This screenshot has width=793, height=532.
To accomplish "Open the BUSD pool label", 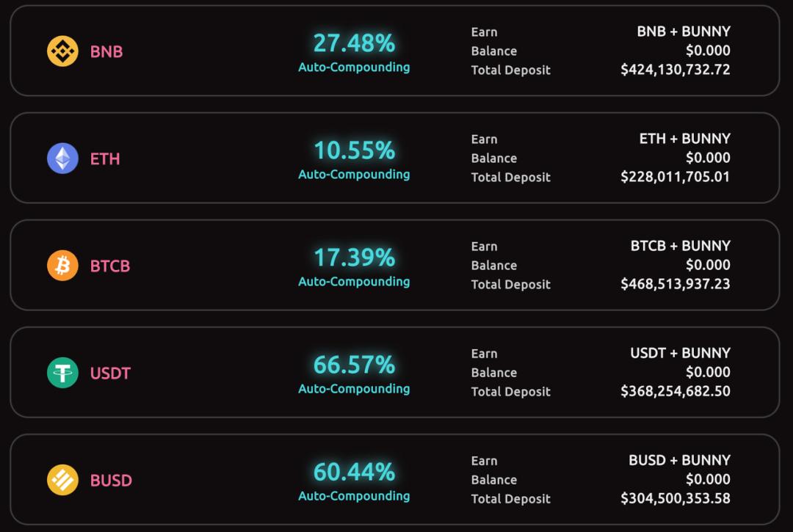I will [x=111, y=481].
